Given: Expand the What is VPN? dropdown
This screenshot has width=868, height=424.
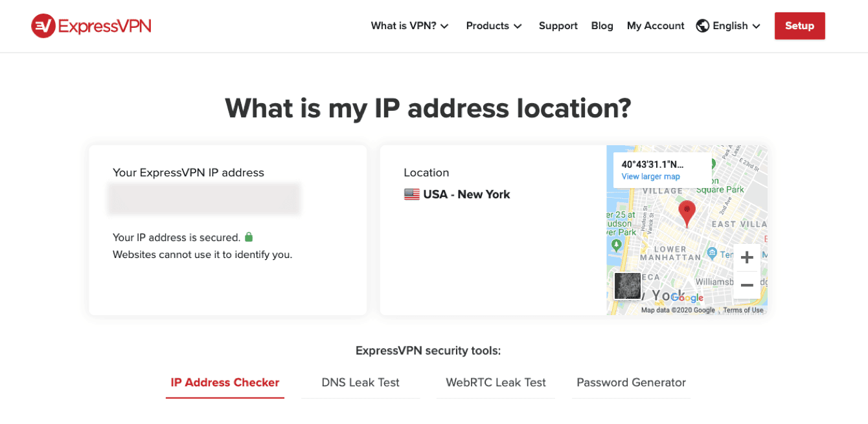Looking at the screenshot, I should (409, 26).
